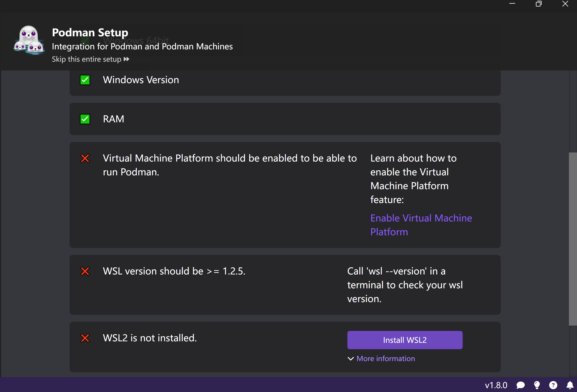Open the help question mark icon
Viewport: 577px width, 392px height.
point(553,385)
